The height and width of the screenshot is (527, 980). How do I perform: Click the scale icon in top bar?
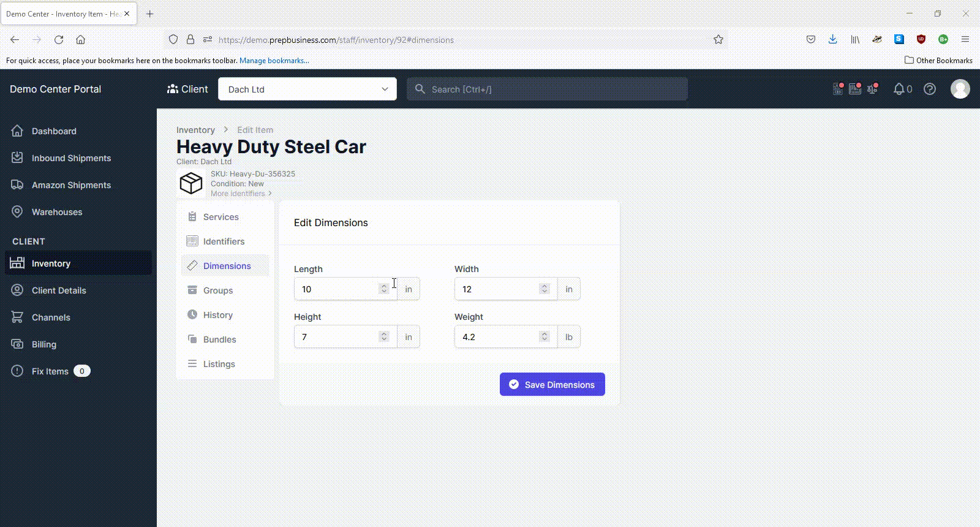(x=873, y=89)
